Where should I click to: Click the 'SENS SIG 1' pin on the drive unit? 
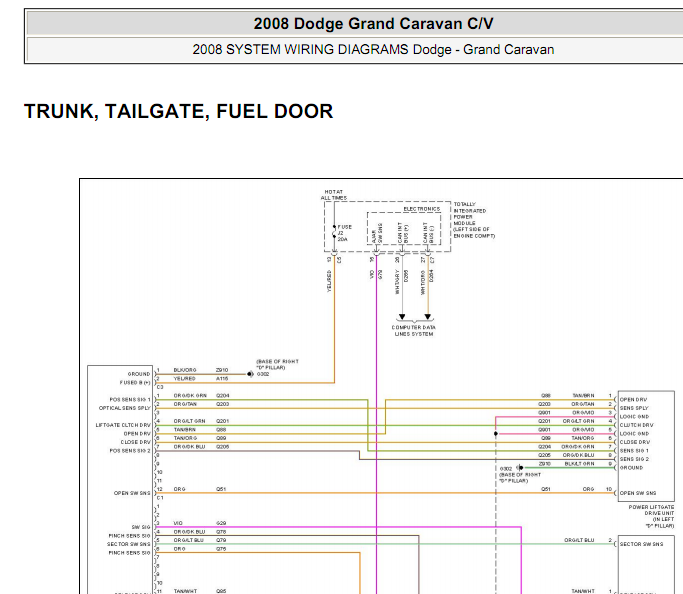click(x=634, y=451)
